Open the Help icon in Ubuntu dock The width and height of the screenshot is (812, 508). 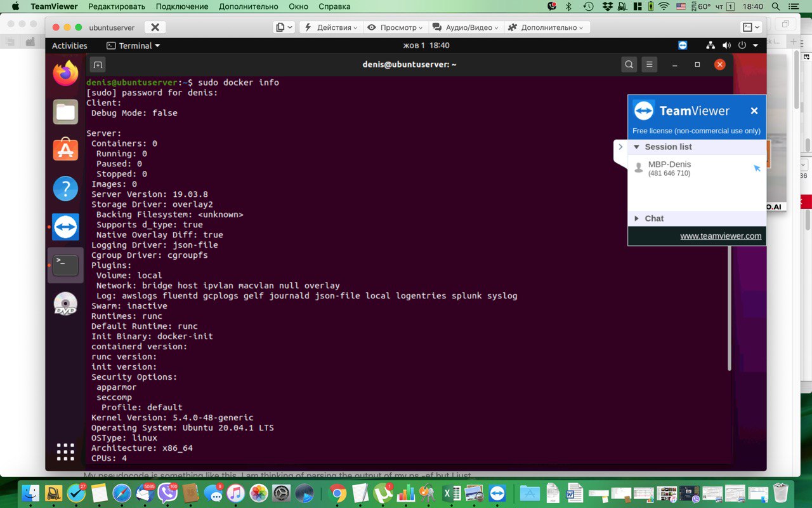click(x=65, y=189)
